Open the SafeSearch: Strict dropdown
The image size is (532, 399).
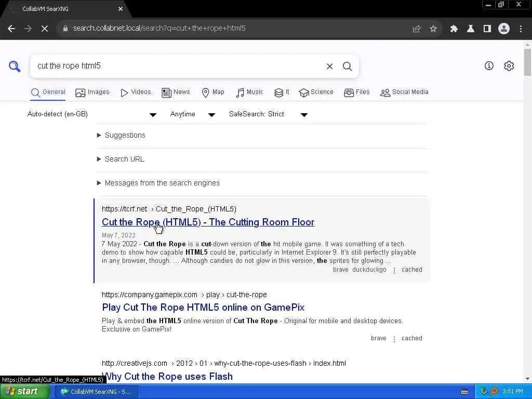[268, 114]
